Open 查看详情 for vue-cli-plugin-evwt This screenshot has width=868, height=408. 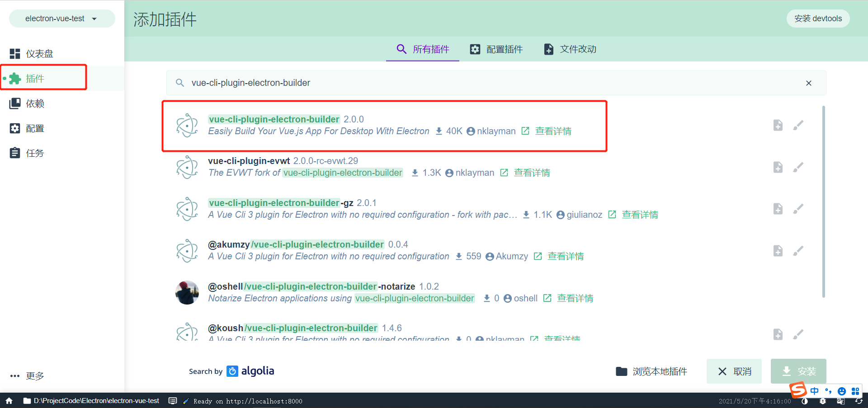tap(532, 173)
